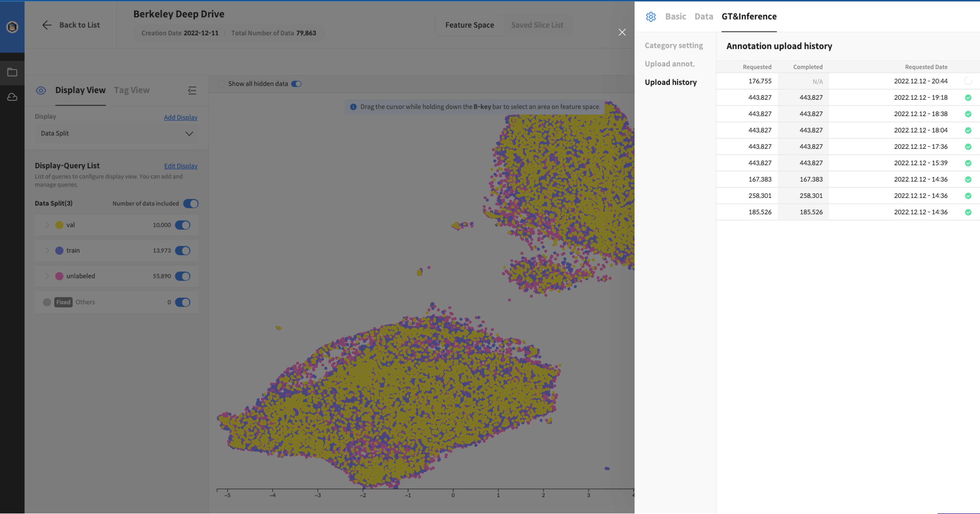Toggle Show all hidden data switch
This screenshot has width=980, height=514.
pos(296,84)
